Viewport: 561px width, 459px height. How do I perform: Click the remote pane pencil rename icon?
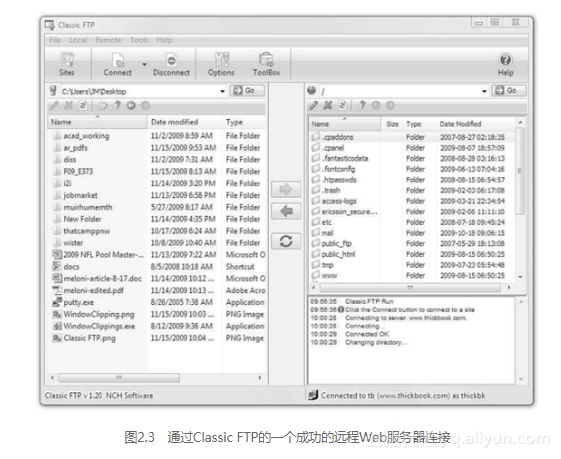tap(313, 105)
